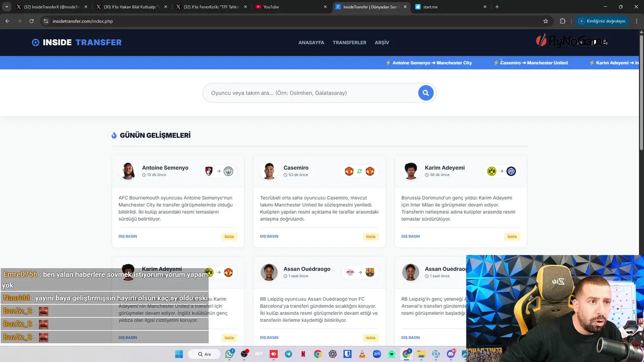Open Bitwarden from the taskbar
The height and width of the screenshot is (362, 644).
pyautogui.click(x=347, y=354)
